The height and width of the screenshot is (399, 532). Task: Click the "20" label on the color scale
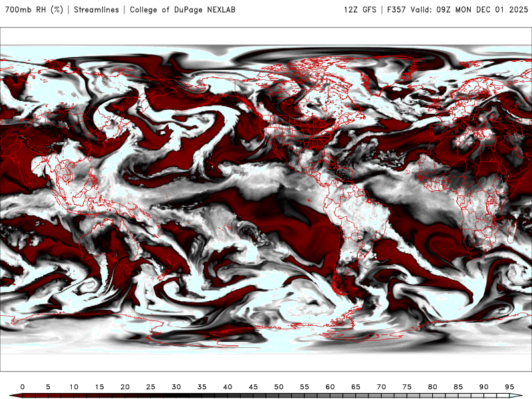(x=125, y=387)
